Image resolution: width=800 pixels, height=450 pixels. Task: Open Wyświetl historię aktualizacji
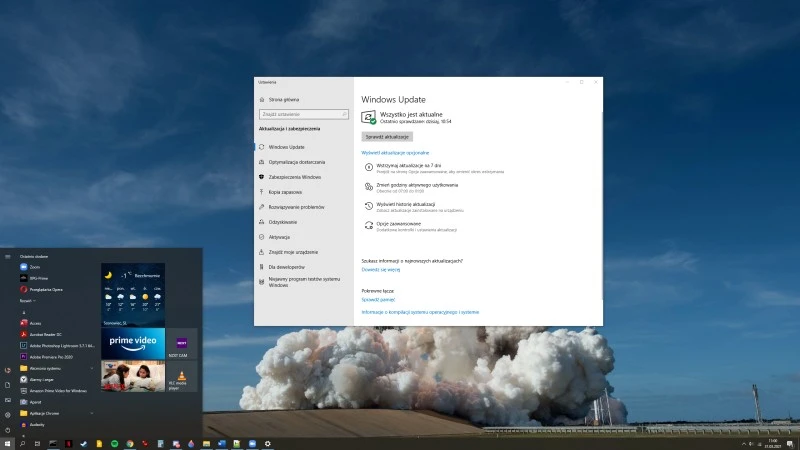406,204
